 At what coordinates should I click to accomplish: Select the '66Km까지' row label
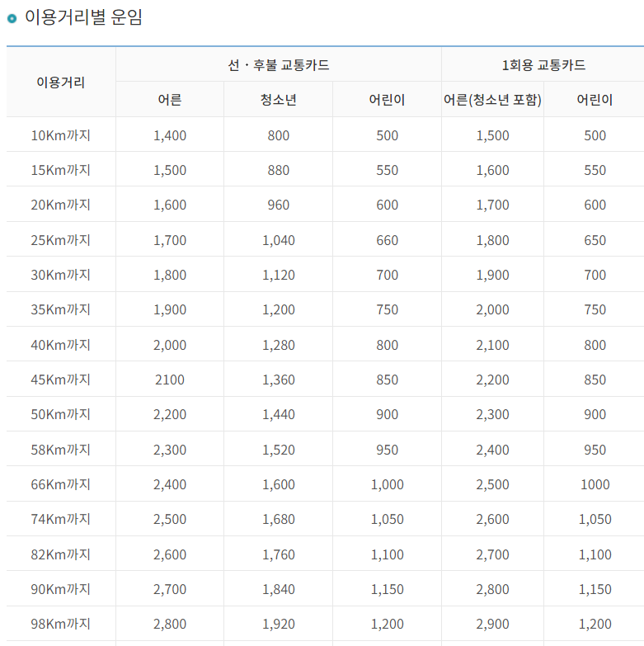pos(61,484)
